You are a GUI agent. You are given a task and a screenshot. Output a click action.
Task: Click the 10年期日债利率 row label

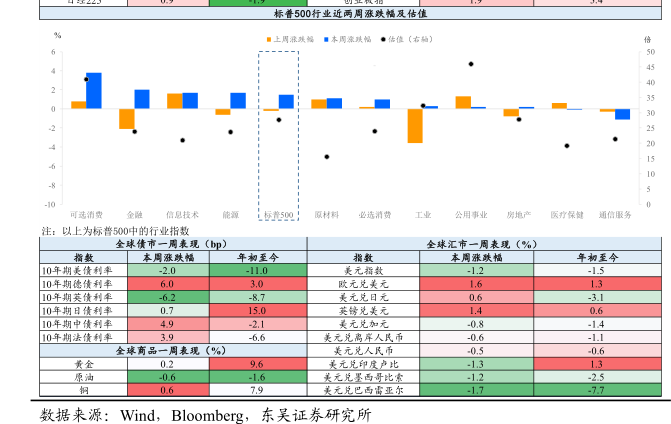coord(77,311)
